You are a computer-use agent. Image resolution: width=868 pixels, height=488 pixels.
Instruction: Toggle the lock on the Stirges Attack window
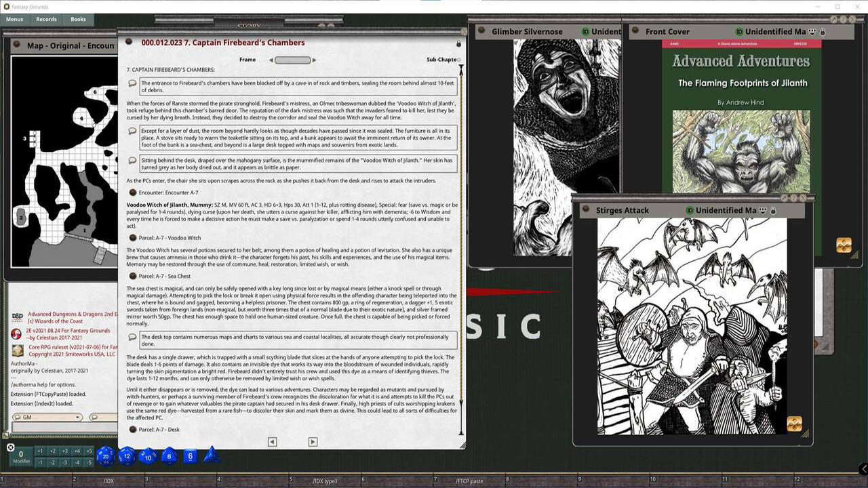(772, 211)
